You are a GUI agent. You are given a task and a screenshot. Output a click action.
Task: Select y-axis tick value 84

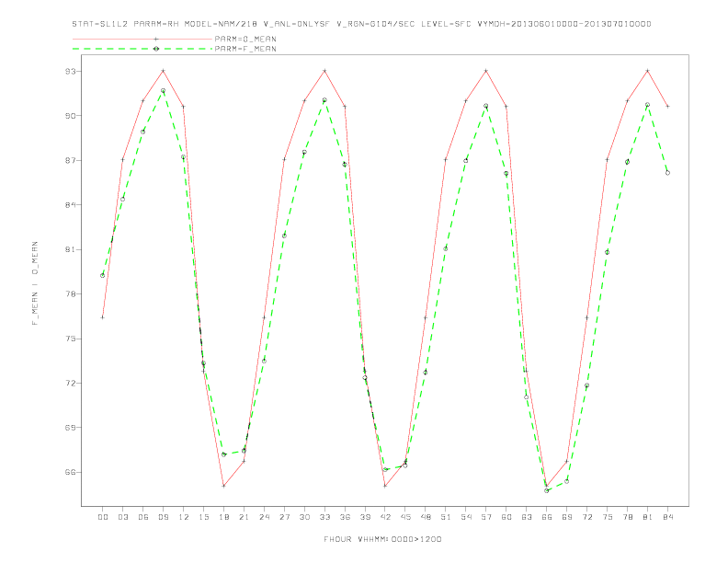coord(70,205)
